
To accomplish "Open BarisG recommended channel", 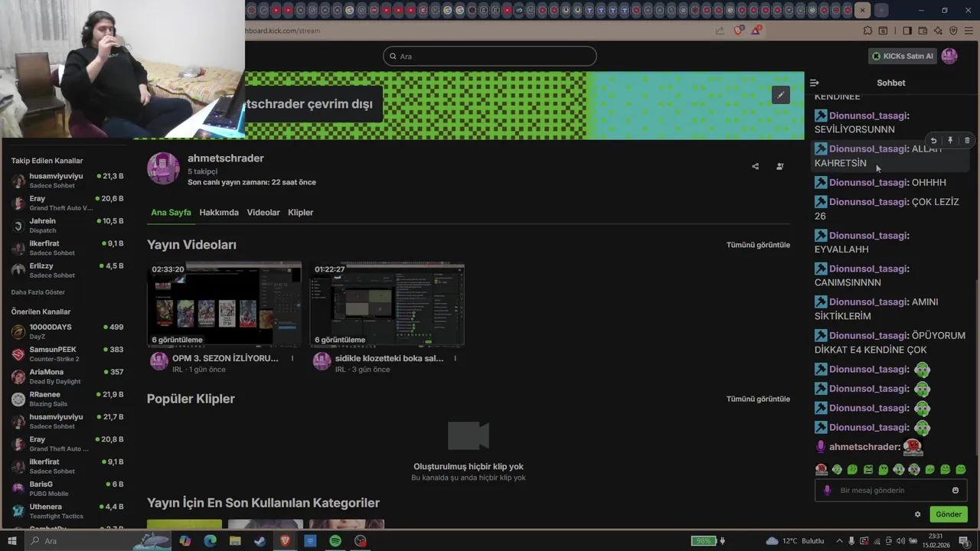I will [x=67, y=488].
